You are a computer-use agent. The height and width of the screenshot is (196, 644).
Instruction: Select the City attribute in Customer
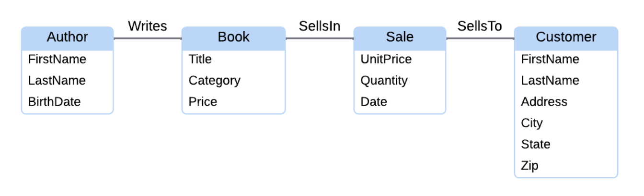pyautogui.click(x=531, y=123)
